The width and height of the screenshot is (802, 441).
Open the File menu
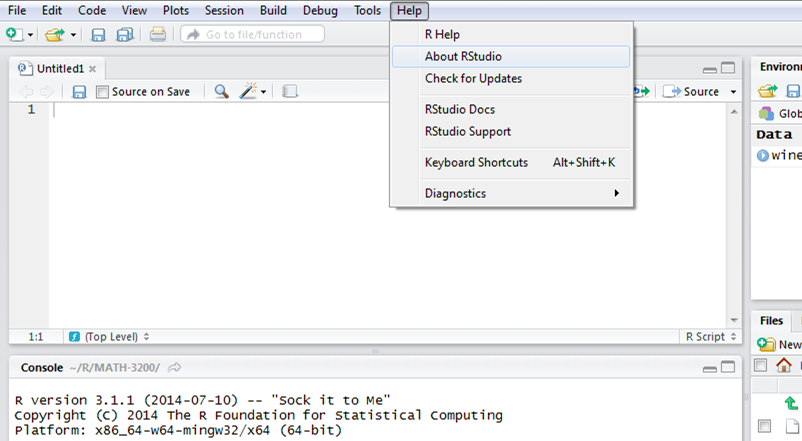(x=17, y=10)
